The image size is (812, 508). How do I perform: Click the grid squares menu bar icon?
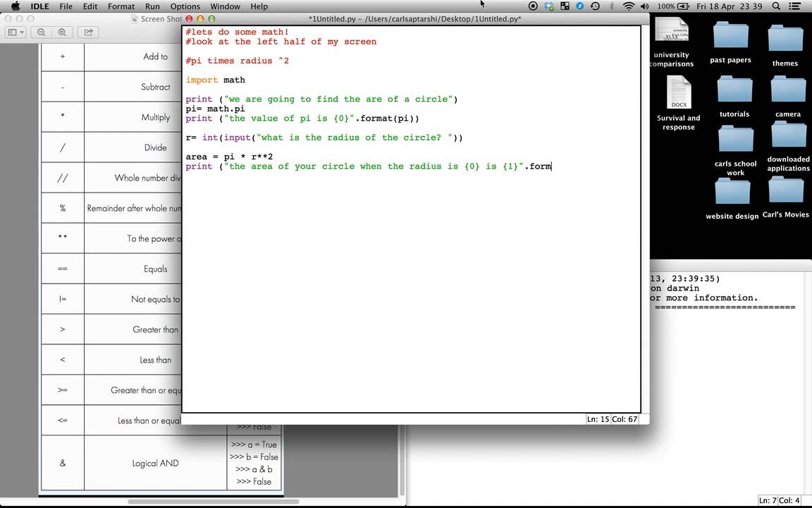(x=565, y=6)
